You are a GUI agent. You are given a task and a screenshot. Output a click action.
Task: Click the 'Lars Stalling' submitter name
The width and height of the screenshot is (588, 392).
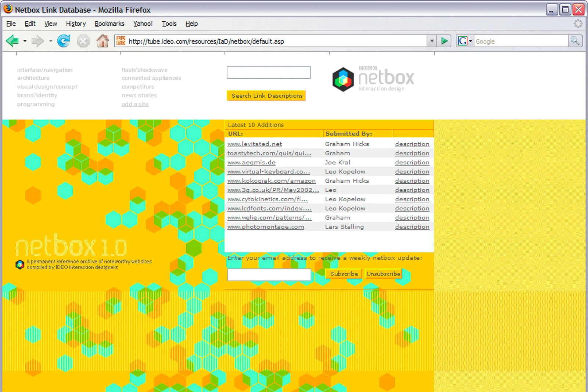tap(344, 227)
